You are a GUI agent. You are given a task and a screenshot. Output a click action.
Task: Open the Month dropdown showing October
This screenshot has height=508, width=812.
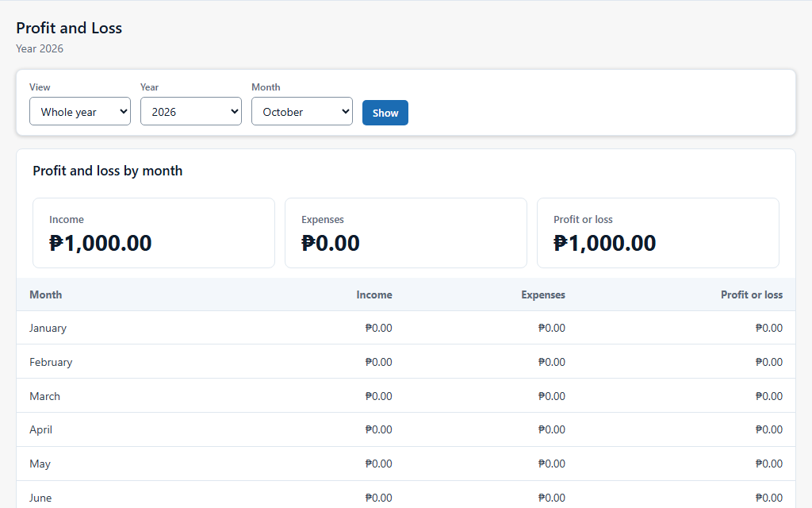(302, 111)
